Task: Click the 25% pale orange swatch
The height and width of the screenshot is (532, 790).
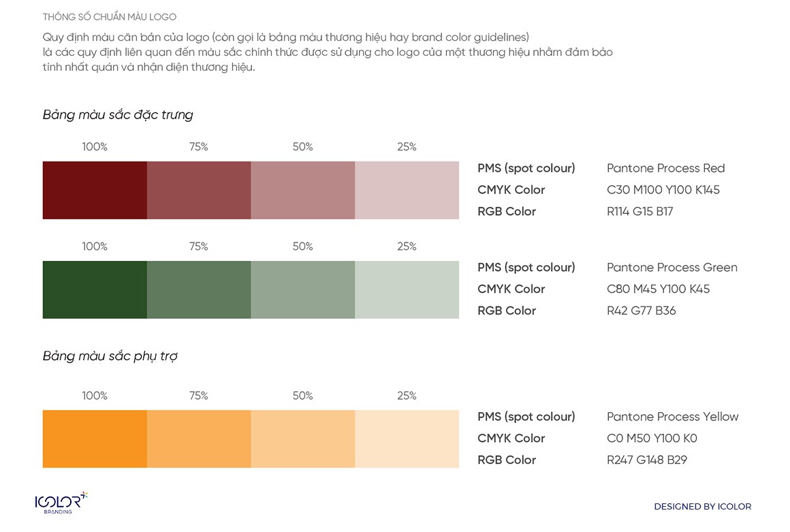Action: (x=407, y=439)
